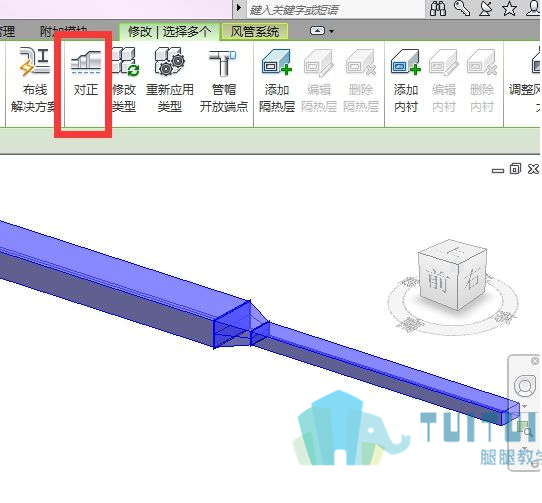The width and height of the screenshot is (542, 503).
Task: Click 添加内衬 add lining icon
Action: [x=406, y=80]
